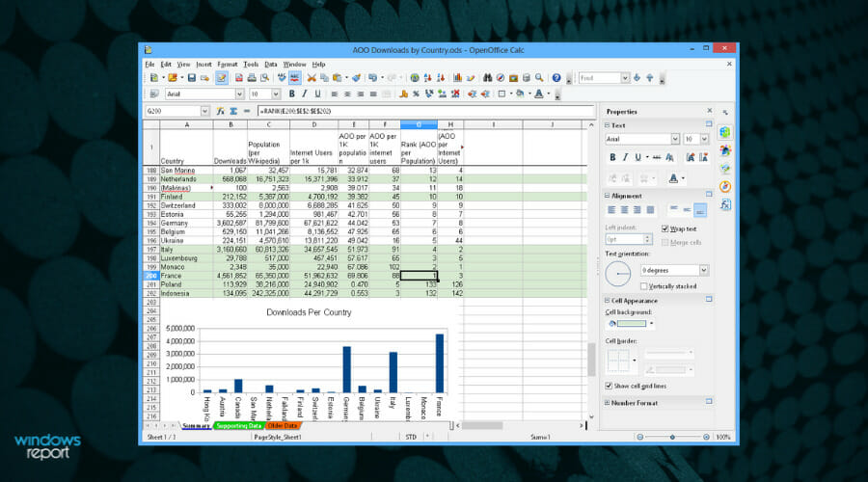Close the Properties sidebar panel
868x482 pixels.
click(x=710, y=111)
